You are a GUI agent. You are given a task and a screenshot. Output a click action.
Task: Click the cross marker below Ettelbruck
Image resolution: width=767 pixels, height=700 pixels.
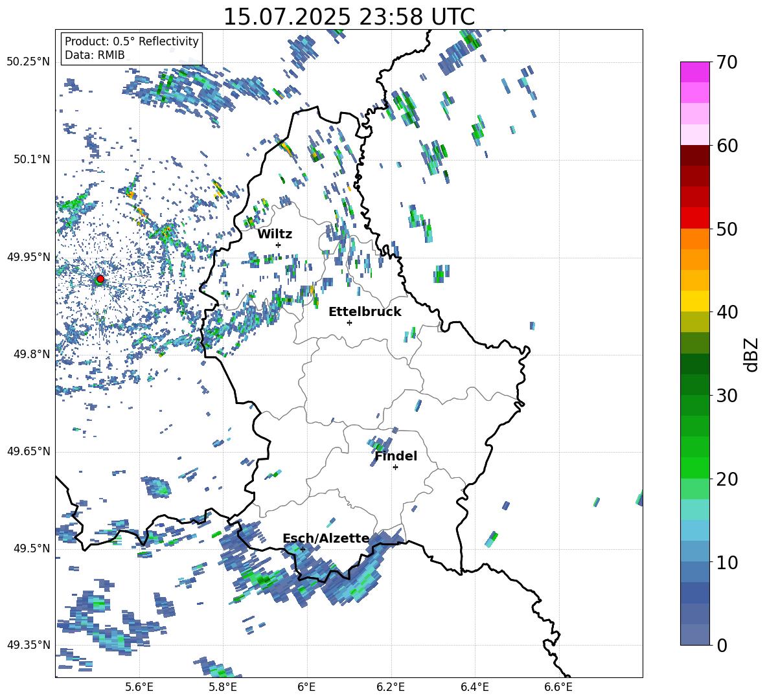[349, 322]
